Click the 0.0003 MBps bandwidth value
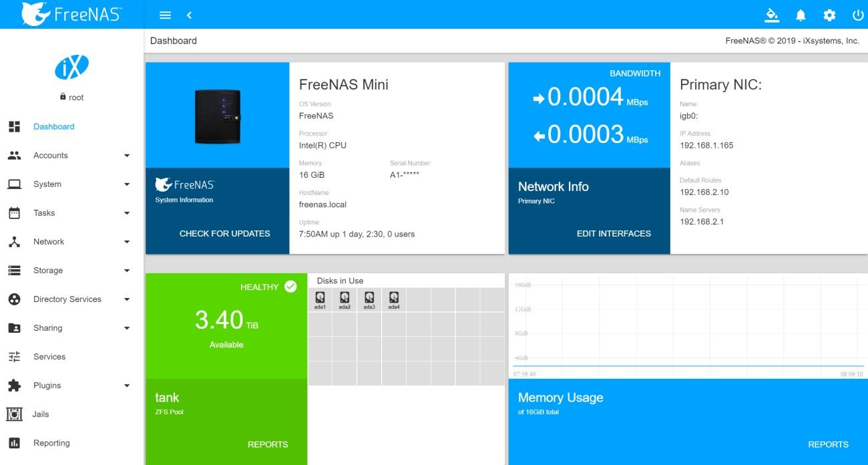 (x=590, y=135)
